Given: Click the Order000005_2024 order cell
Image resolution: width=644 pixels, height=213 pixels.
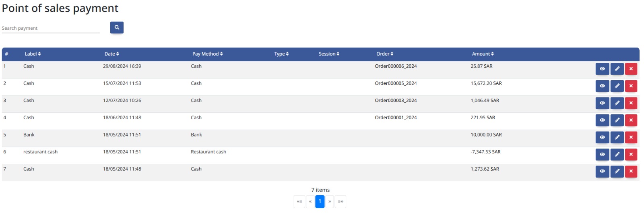Looking at the screenshot, I should (x=396, y=83).
